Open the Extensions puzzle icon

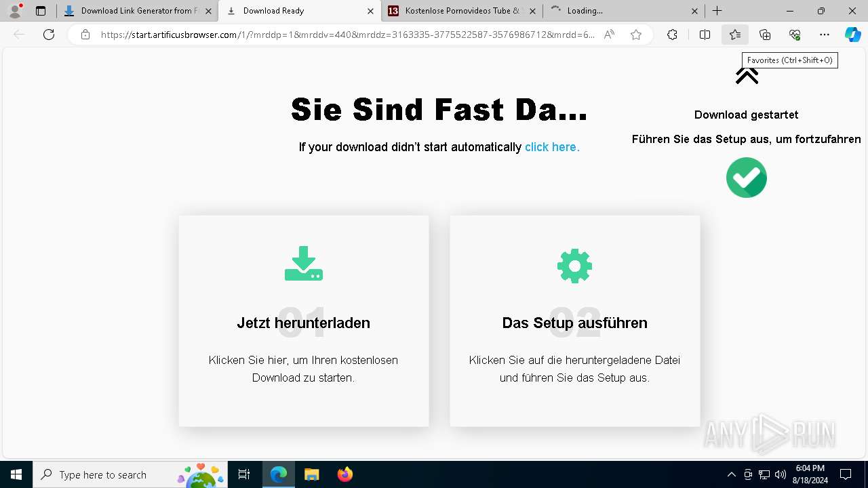coord(672,35)
